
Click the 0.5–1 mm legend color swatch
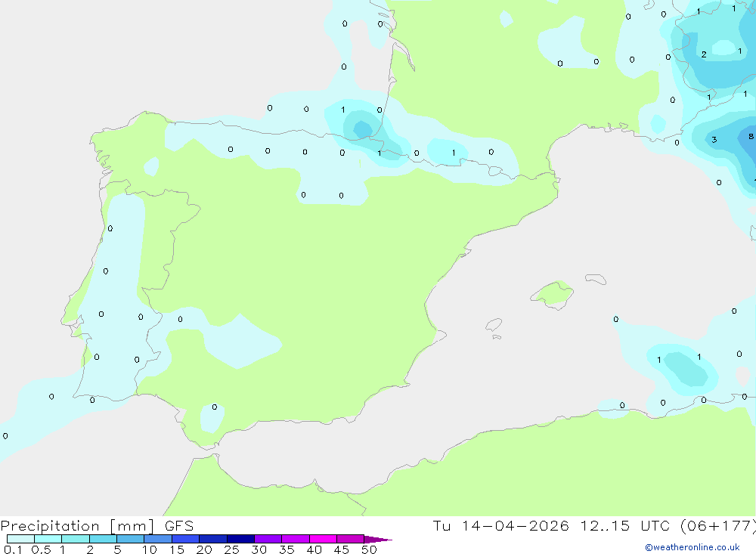pos(48,539)
